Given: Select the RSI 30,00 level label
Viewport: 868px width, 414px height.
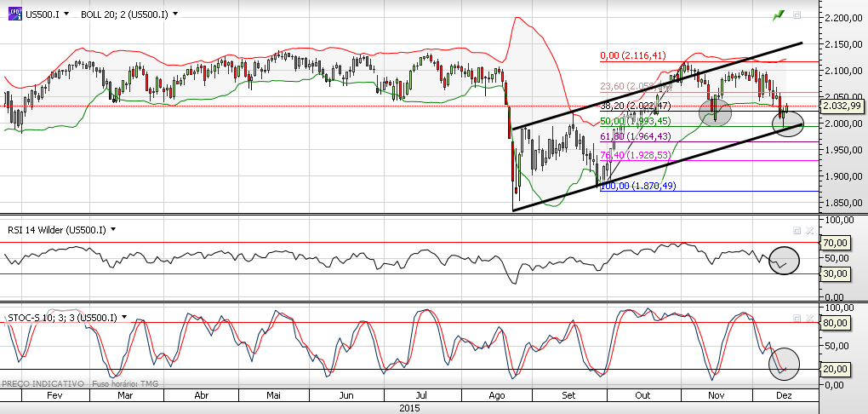Looking at the screenshot, I should (837, 273).
